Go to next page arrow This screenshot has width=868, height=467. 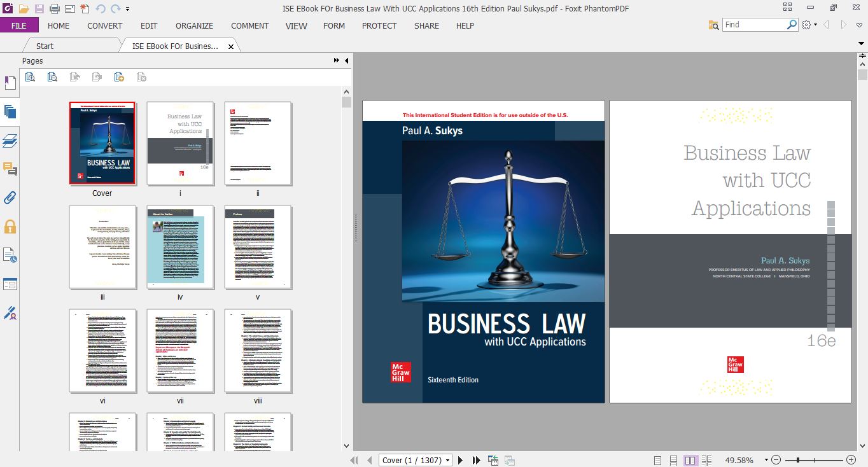[x=460, y=460]
